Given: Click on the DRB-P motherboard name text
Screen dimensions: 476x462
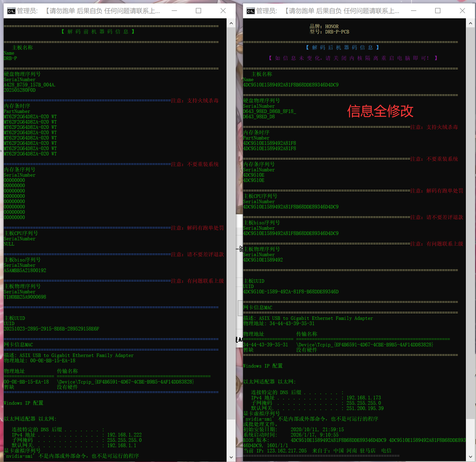Looking at the screenshot, I should (x=10, y=58).
